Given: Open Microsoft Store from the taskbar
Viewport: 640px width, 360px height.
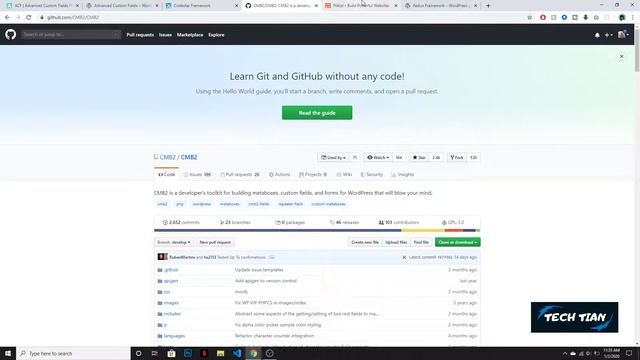Looking at the screenshot, I should [171, 353].
